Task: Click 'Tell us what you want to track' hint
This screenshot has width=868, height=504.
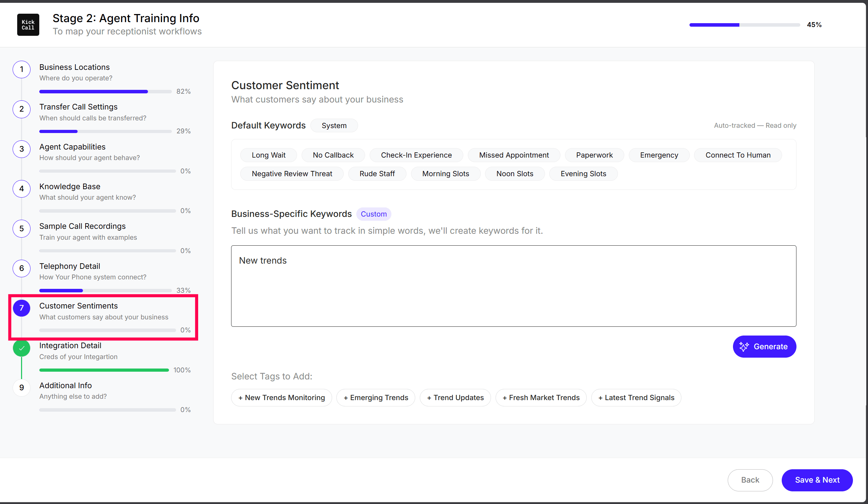Action: [387, 231]
